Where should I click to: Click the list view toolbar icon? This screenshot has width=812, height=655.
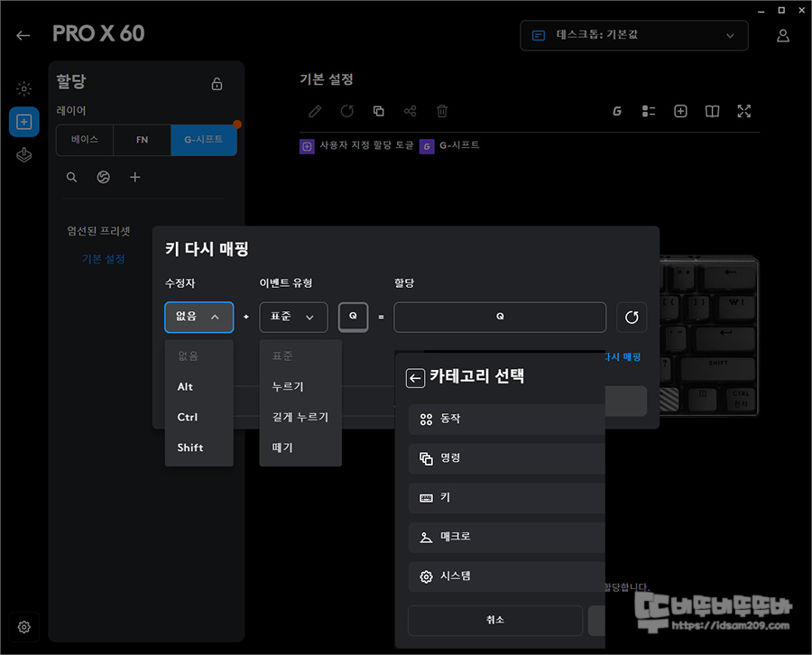pyautogui.click(x=649, y=111)
